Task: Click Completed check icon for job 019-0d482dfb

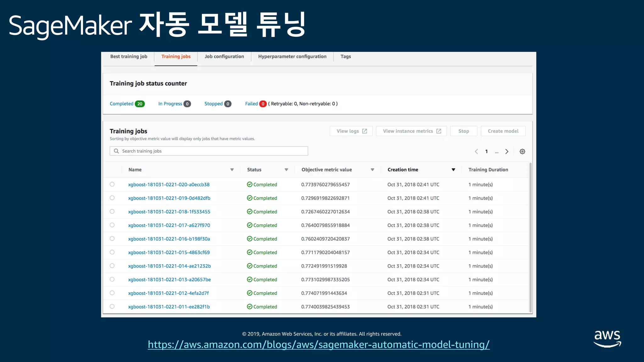Action: [x=249, y=198]
